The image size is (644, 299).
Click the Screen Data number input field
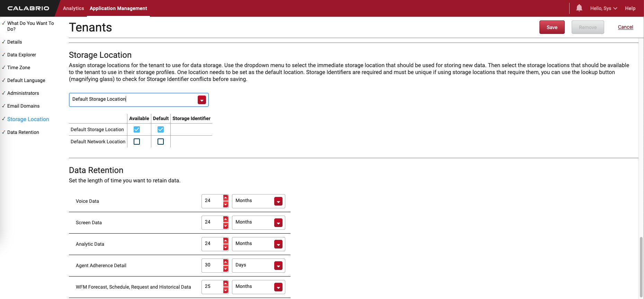[x=212, y=223]
